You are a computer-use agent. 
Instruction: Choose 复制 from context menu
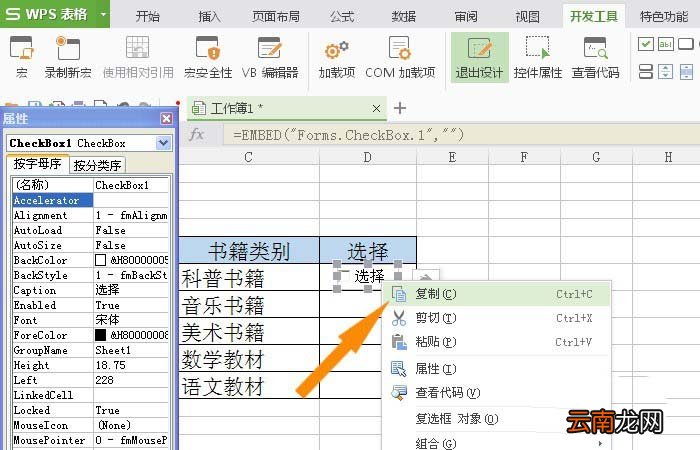point(496,294)
